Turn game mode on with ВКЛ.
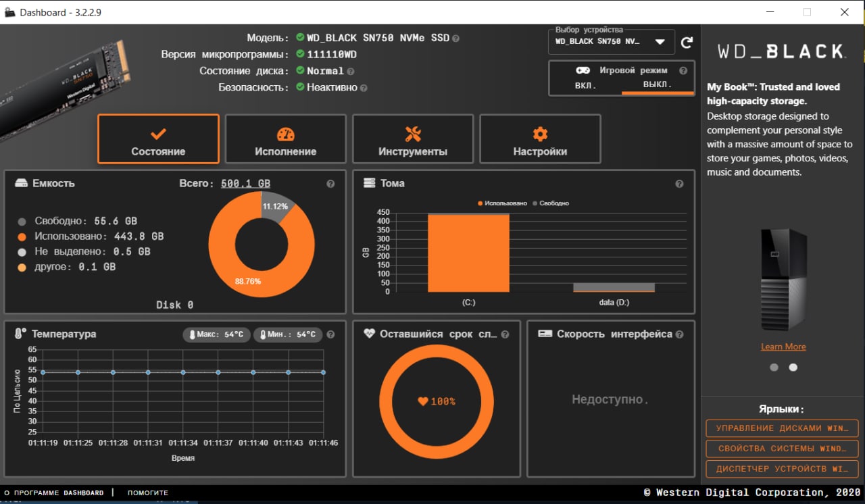Screen dimensions: 865x504 (586, 85)
